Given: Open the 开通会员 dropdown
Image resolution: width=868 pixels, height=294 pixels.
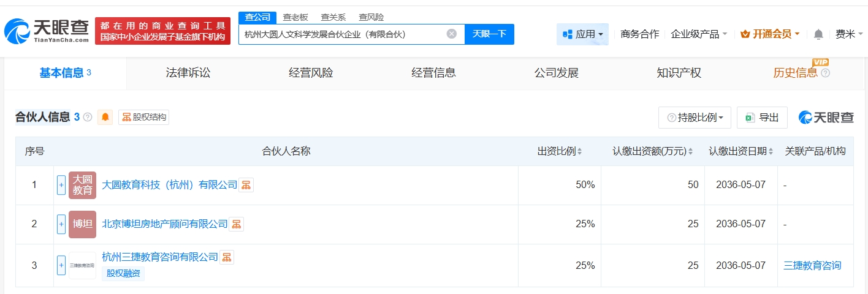Looking at the screenshot, I should pos(770,34).
